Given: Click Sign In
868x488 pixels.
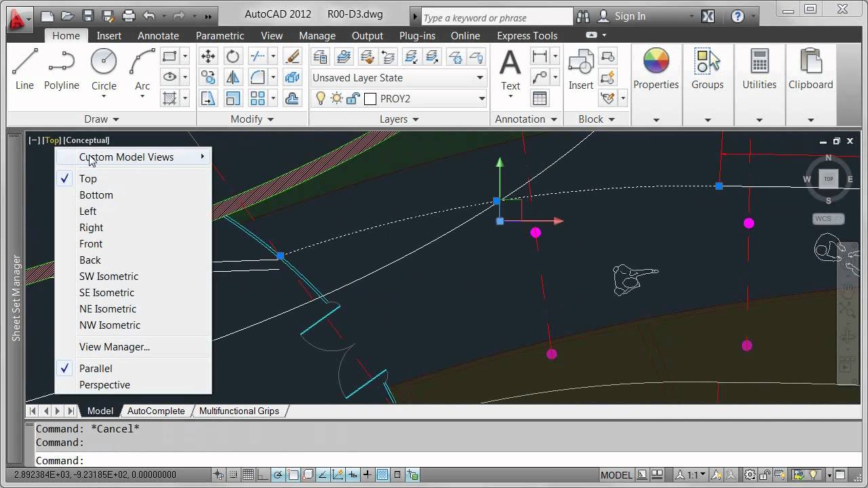Looking at the screenshot, I should [x=630, y=16].
